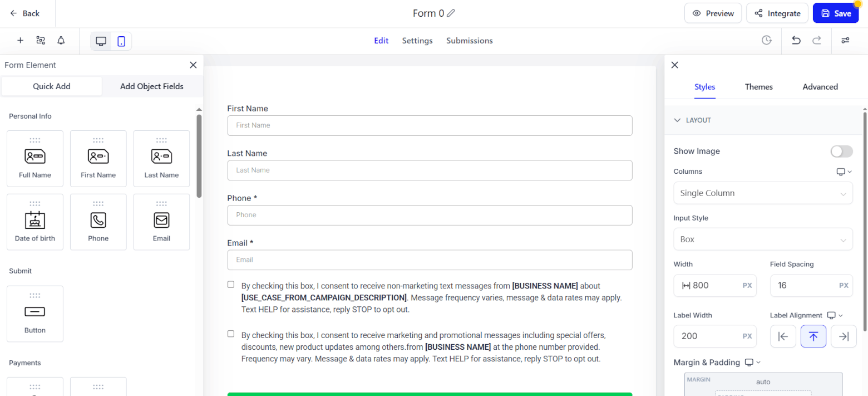
Task: Enable the Show Image toggle
Action: click(x=841, y=151)
